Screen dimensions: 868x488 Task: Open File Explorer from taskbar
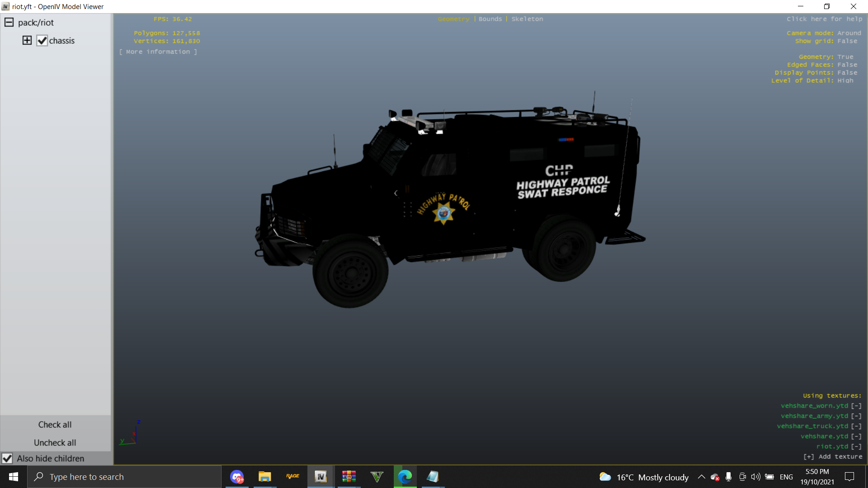[264, 477]
